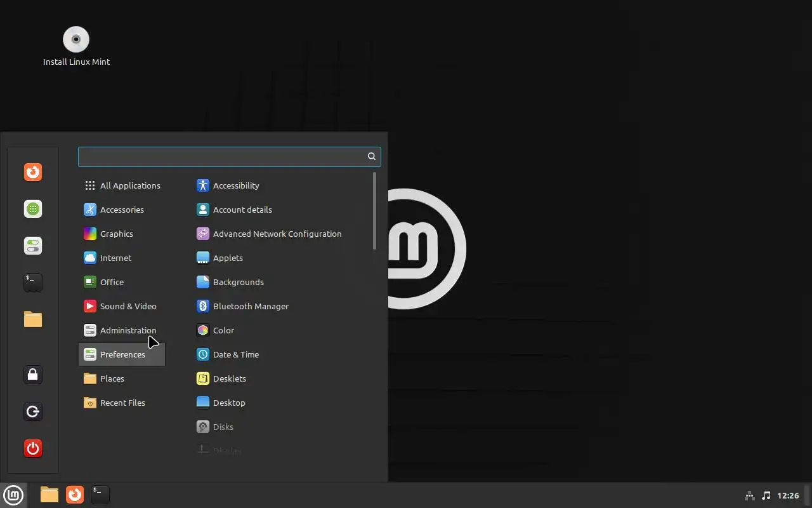Open the sound/music applet in tray
Viewport: 812px width, 508px height.
coord(766,495)
